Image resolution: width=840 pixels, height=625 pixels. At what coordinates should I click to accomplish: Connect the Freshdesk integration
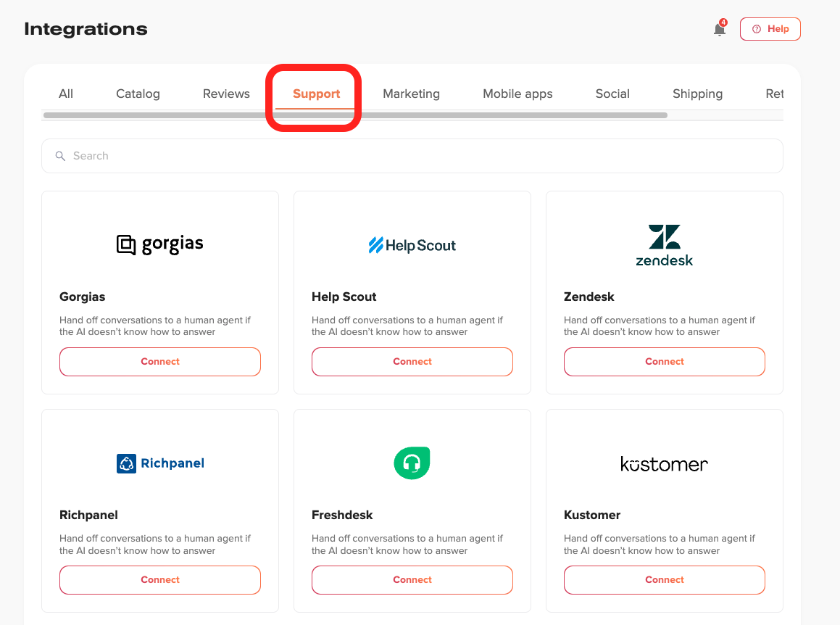412,580
